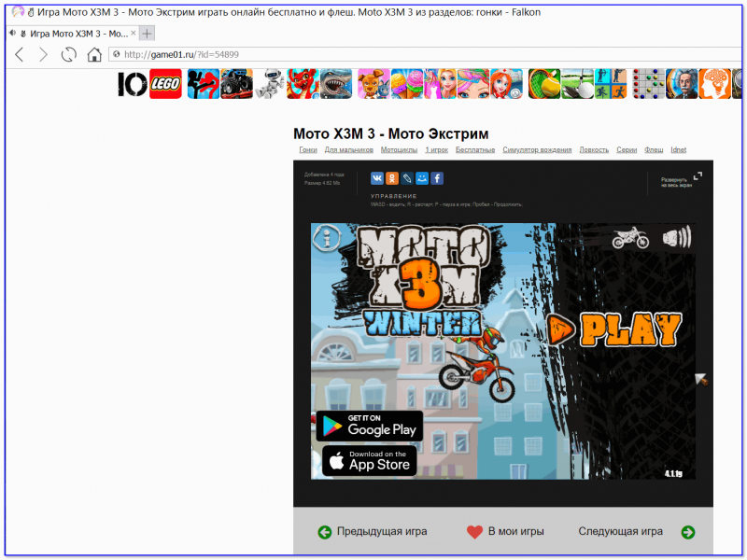Open the Для мальчиков tag link
This screenshot has height=560, width=747.
point(348,149)
